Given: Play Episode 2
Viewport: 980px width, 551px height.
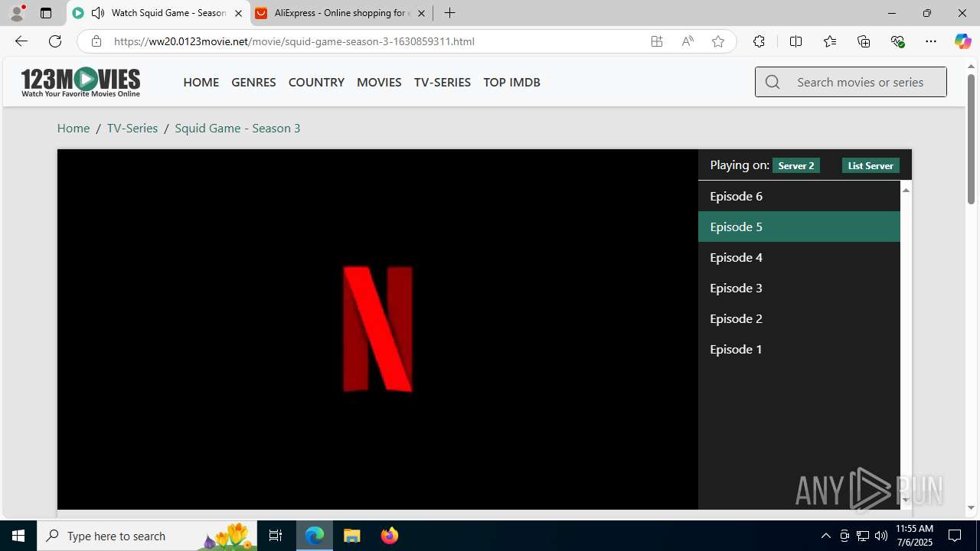Looking at the screenshot, I should point(799,318).
